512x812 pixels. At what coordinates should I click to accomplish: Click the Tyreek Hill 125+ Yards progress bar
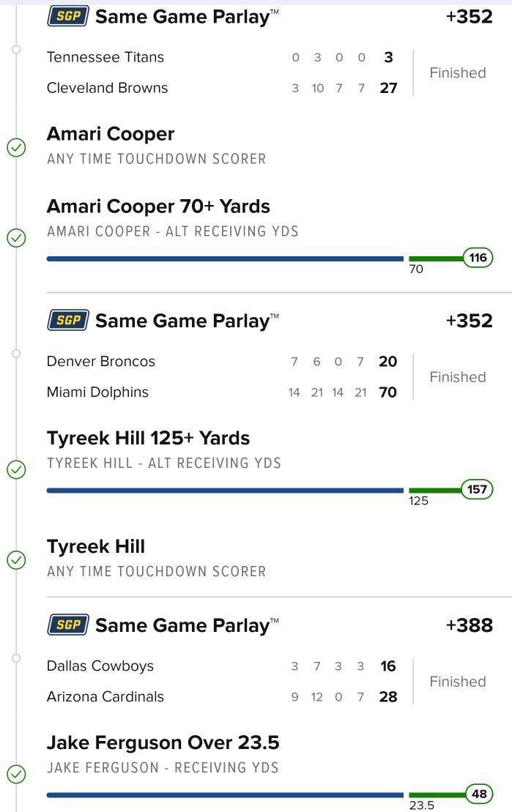point(225,490)
